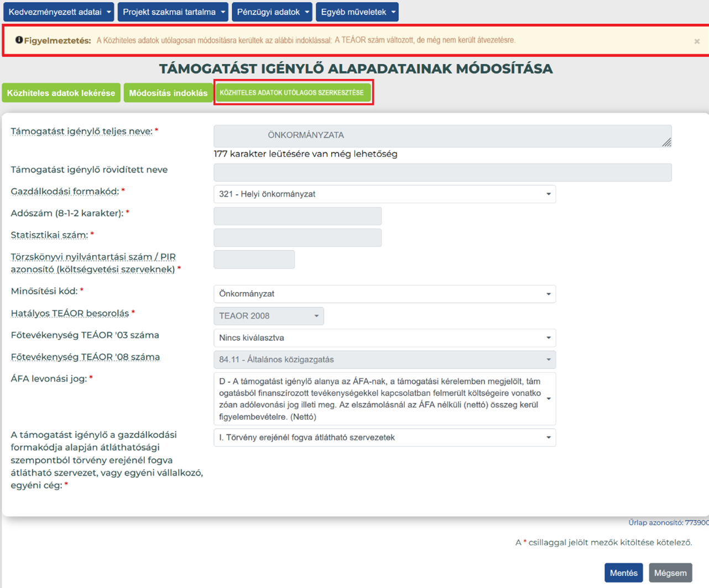Viewport: 709px width, 588px height.
Task: Open the Pénzügyi adatok menu
Action: click(272, 12)
